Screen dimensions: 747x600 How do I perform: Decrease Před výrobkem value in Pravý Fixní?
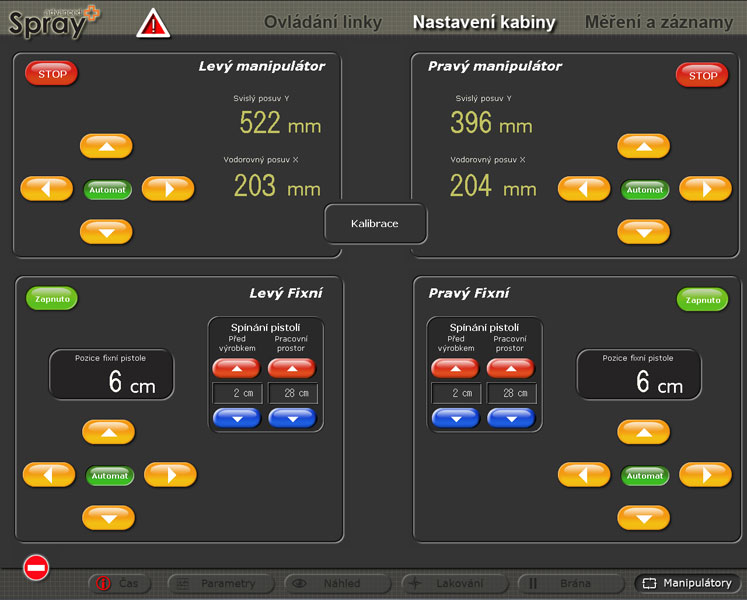pyautogui.click(x=455, y=418)
